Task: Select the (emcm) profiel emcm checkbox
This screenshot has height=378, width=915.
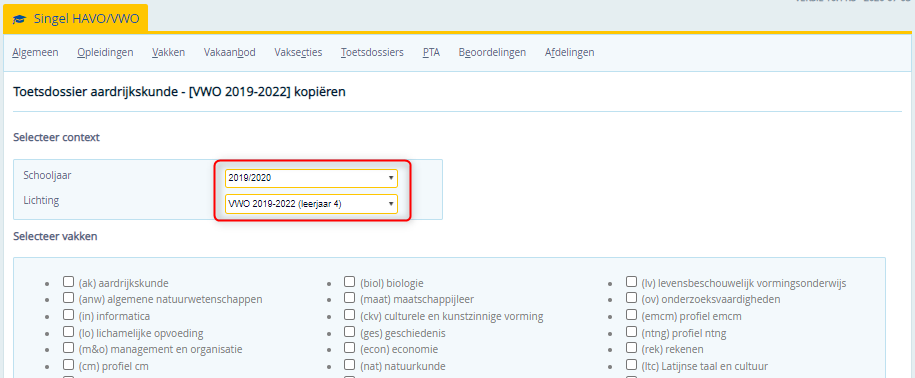Action: [x=631, y=316]
